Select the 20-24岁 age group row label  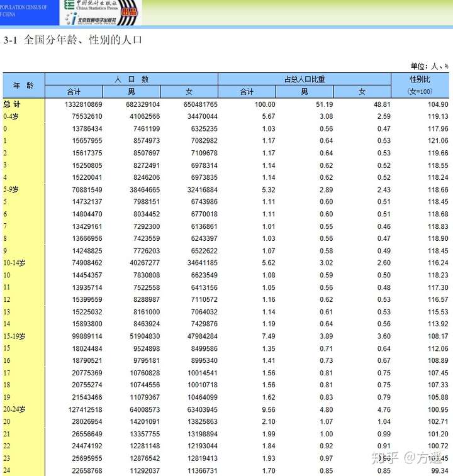point(14,409)
